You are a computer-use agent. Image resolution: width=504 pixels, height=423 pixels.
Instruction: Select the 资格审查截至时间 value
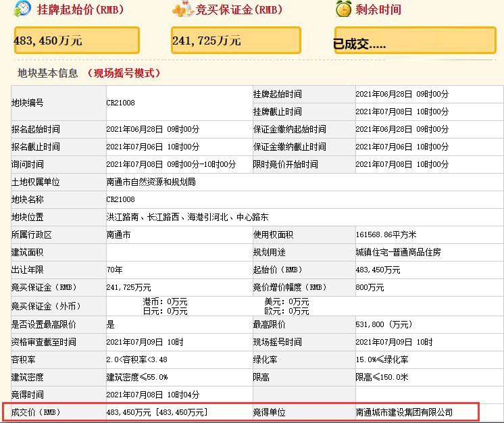point(145,342)
